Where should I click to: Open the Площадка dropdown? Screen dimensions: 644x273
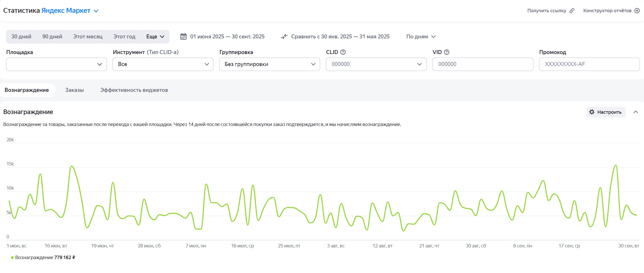pyautogui.click(x=56, y=64)
